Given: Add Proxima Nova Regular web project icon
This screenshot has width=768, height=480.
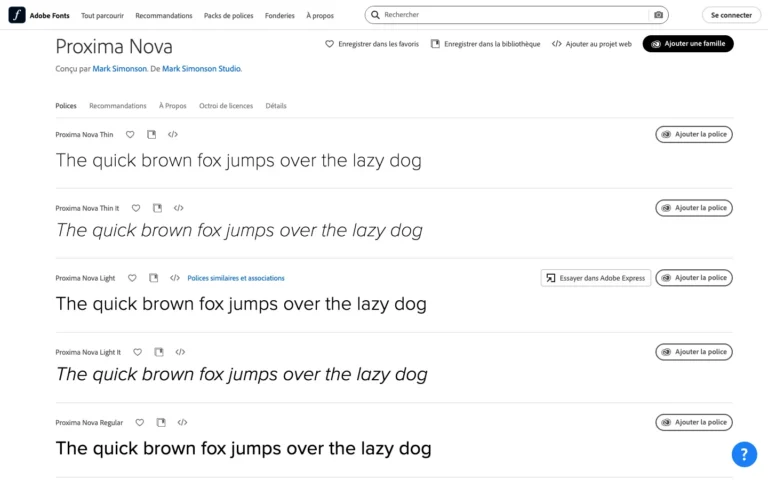Looking at the screenshot, I should pos(182,423).
